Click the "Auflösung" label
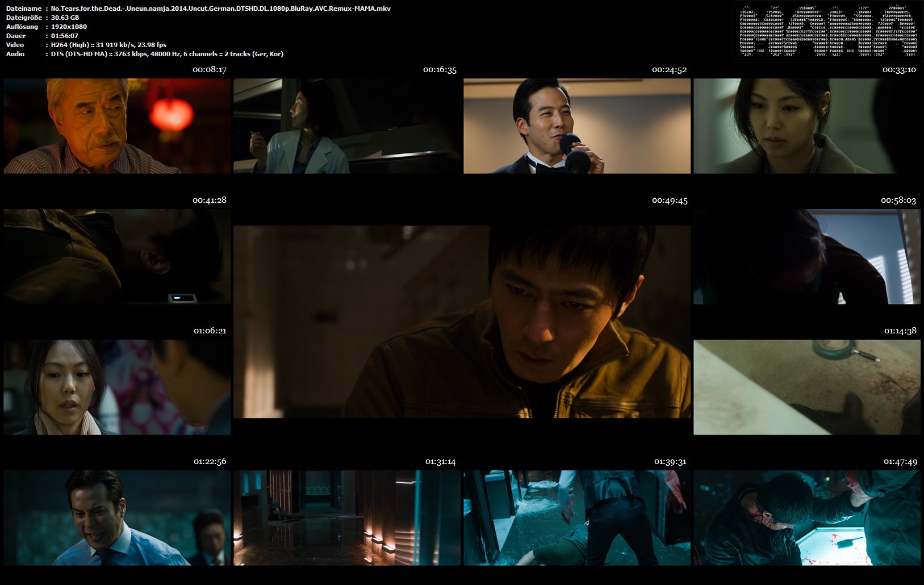The height and width of the screenshot is (585, 924). coord(22,27)
